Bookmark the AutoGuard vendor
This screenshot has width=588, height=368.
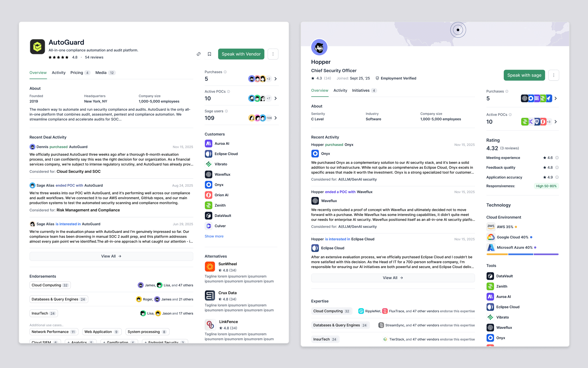(209, 54)
